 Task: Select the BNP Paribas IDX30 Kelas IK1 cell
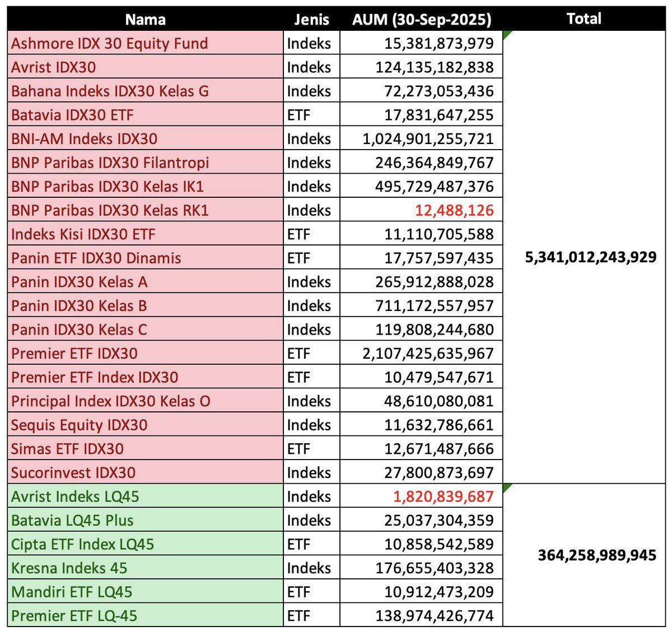[x=146, y=186]
